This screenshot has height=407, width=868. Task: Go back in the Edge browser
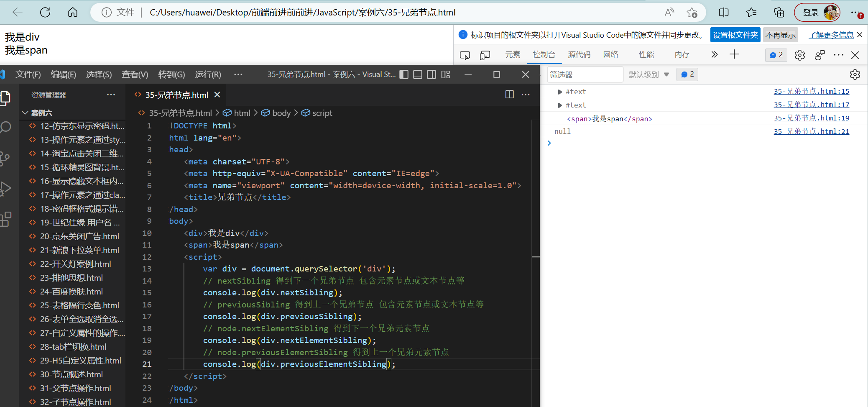coord(18,12)
